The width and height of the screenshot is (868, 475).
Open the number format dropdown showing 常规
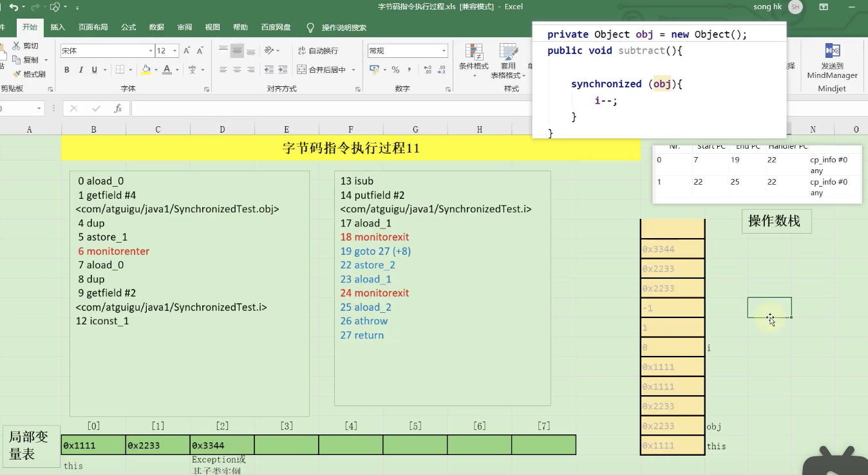point(444,51)
